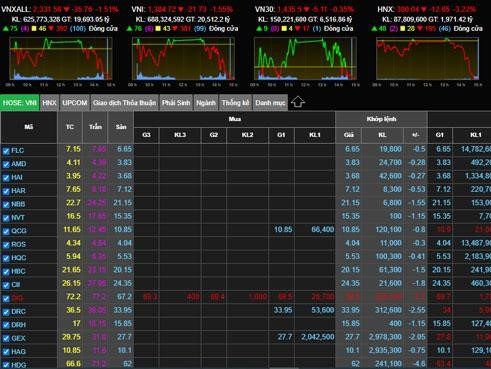Sort by the Trần column header

pyautogui.click(x=95, y=127)
